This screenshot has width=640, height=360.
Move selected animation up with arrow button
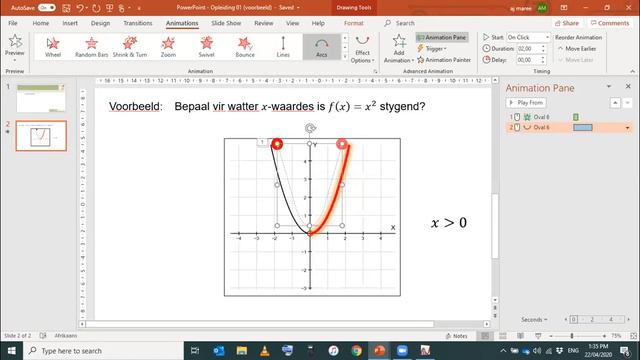click(x=615, y=103)
